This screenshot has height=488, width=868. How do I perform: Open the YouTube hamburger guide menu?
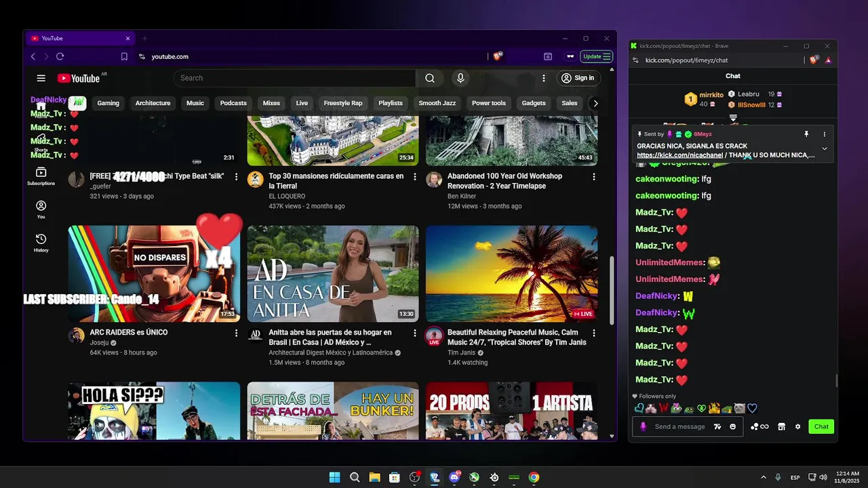(41, 78)
